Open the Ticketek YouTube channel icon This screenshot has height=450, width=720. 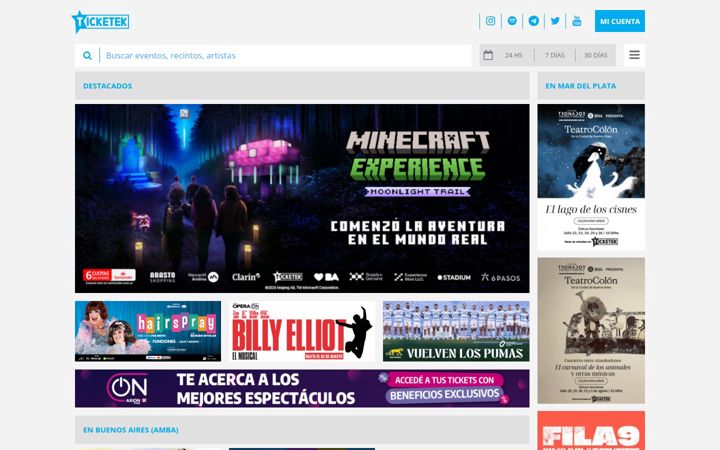click(x=577, y=21)
